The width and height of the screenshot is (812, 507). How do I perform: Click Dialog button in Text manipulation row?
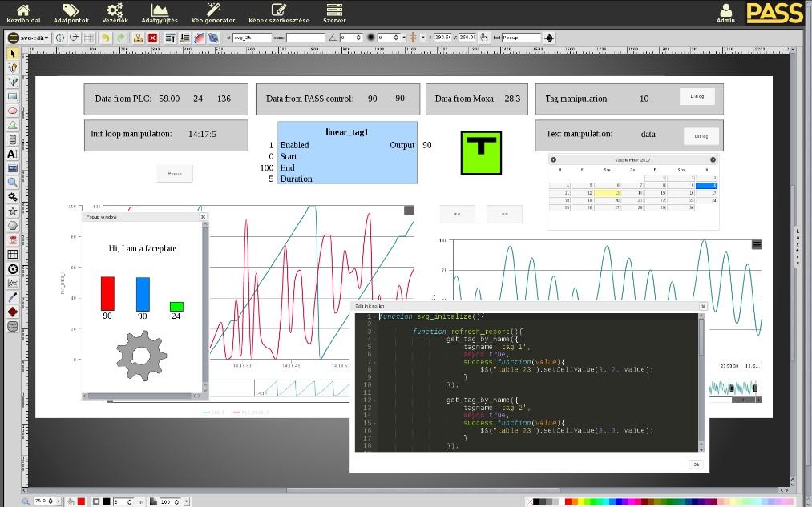pos(701,136)
